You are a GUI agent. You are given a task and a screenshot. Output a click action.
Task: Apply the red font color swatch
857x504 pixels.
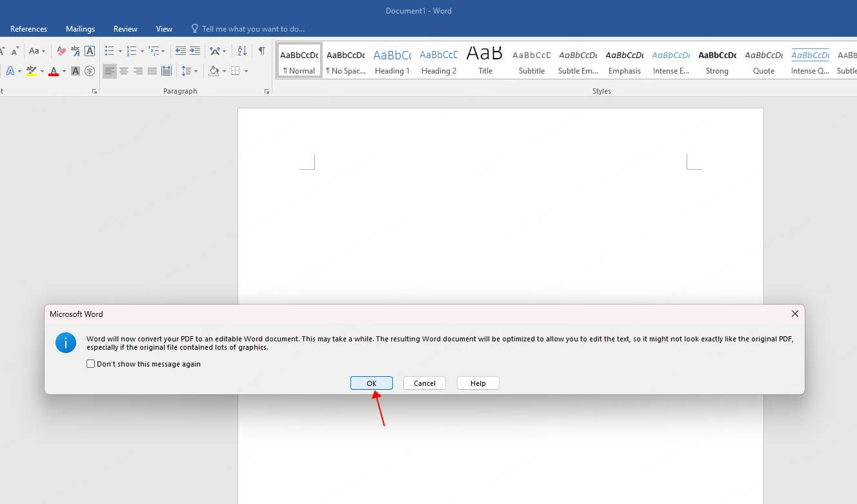tap(54, 71)
